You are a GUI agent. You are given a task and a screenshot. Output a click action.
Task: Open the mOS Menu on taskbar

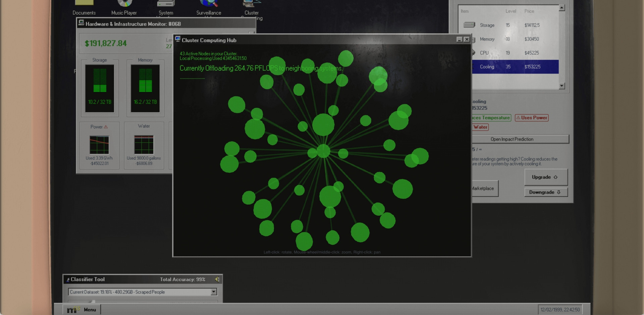tap(82, 310)
